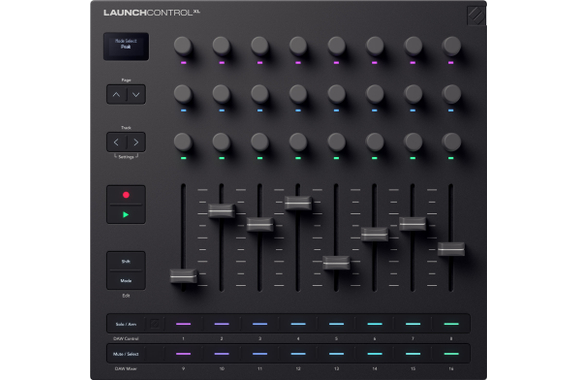Viewport: 576px width, 380px height.
Task: Grab the channel 2 fader cap
Action: point(222,211)
